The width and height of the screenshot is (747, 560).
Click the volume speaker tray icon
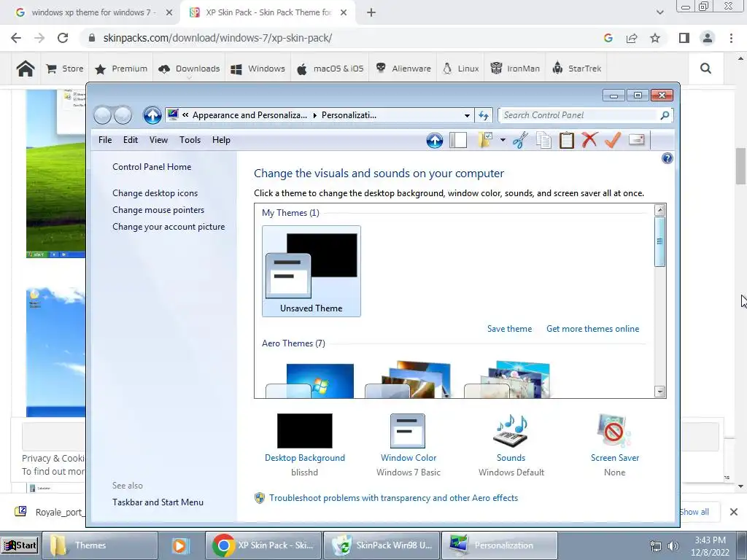pyautogui.click(x=673, y=546)
